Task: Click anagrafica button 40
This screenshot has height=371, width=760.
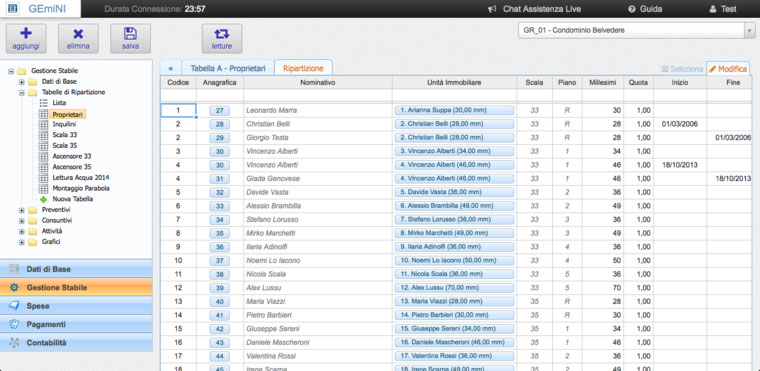Action: (x=220, y=302)
